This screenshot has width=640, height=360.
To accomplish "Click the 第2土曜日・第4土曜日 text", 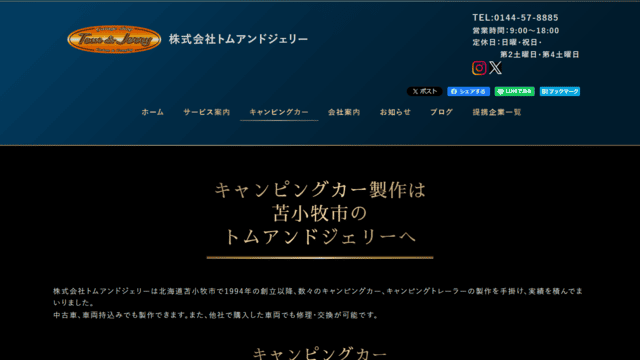I will click(x=540, y=54).
